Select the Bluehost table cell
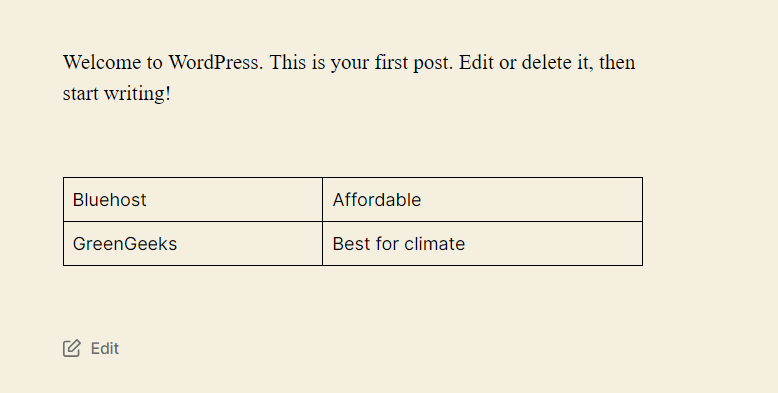Screen dimensions: 778x393 tap(193, 199)
